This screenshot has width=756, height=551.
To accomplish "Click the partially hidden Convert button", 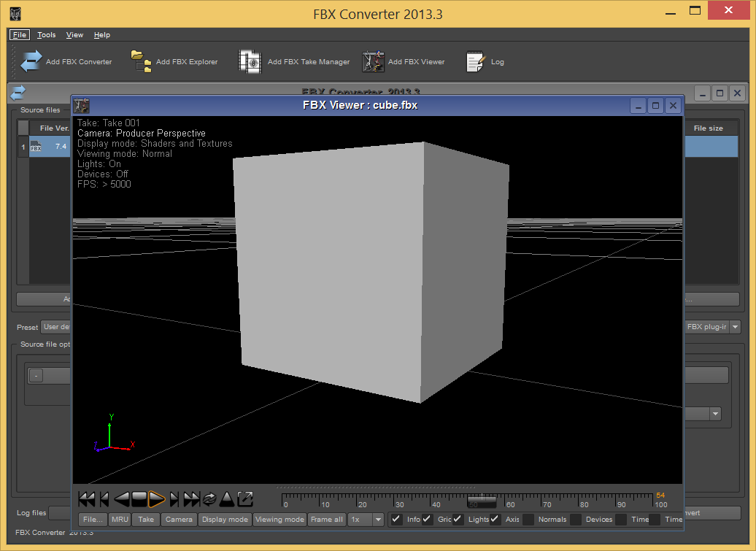I will point(711,513).
